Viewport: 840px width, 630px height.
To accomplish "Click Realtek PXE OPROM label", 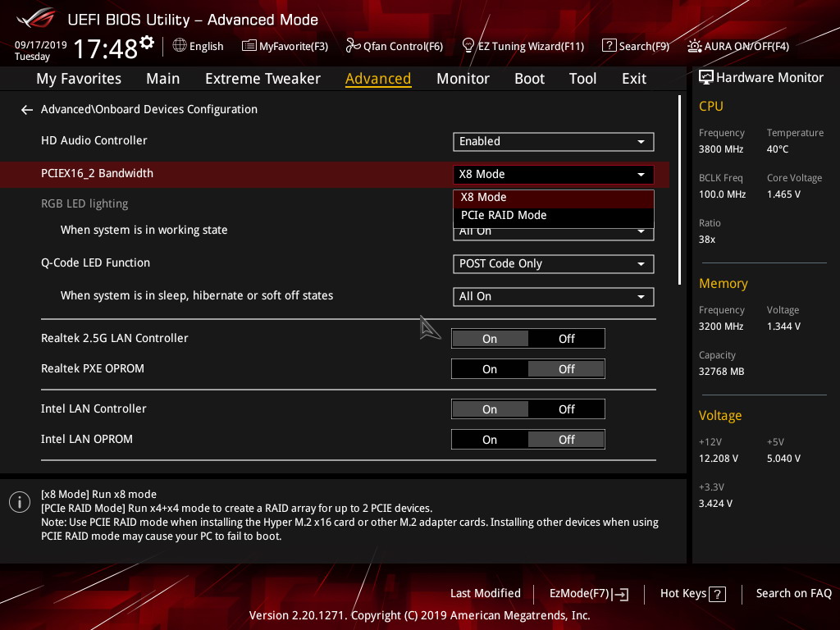I will pyautogui.click(x=92, y=368).
